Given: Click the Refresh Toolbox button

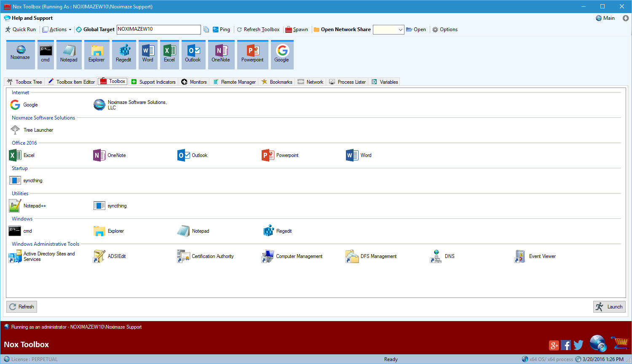Looking at the screenshot, I should (258, 29).
